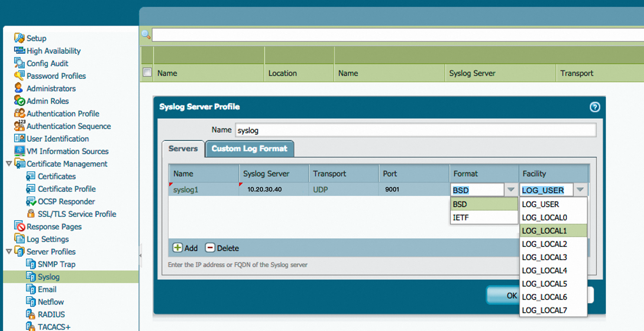Click the Admin Roles icon

point(20,101)
